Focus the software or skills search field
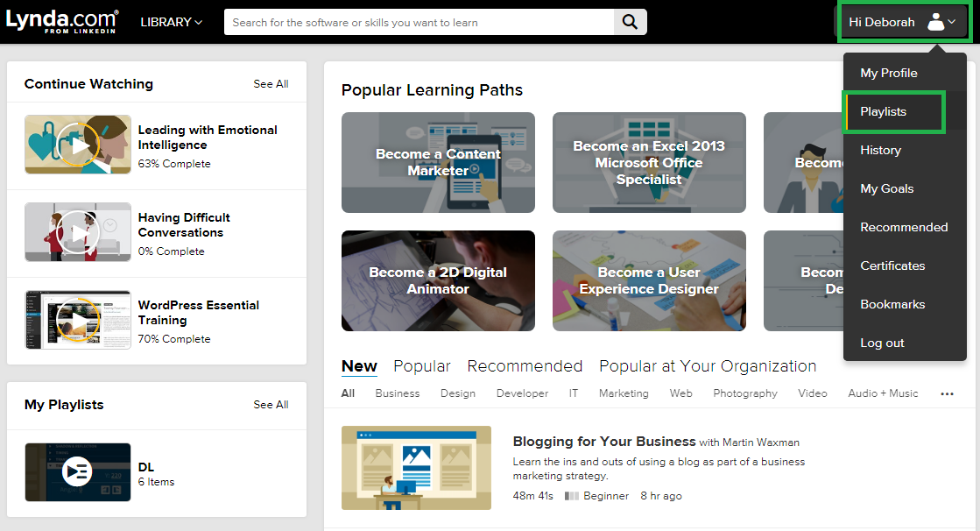The height and width of the screenshot is (531, 980). [x=419, y=22]
